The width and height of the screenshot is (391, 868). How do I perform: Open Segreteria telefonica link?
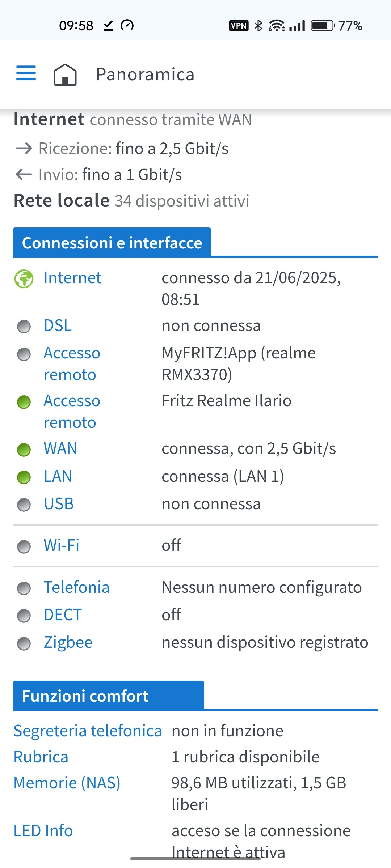click(88, 731)
